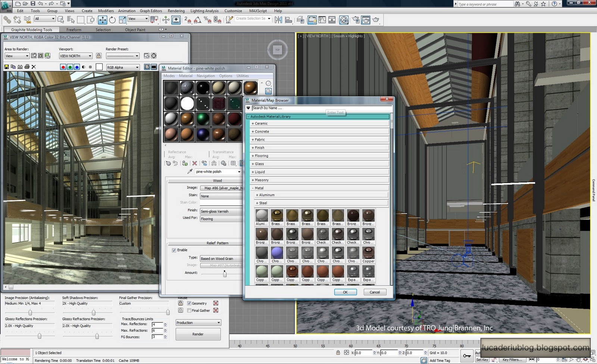597x364 pixels.
Task: Click Get Material icon in Material Editor
Action: [x=168, y=163]
